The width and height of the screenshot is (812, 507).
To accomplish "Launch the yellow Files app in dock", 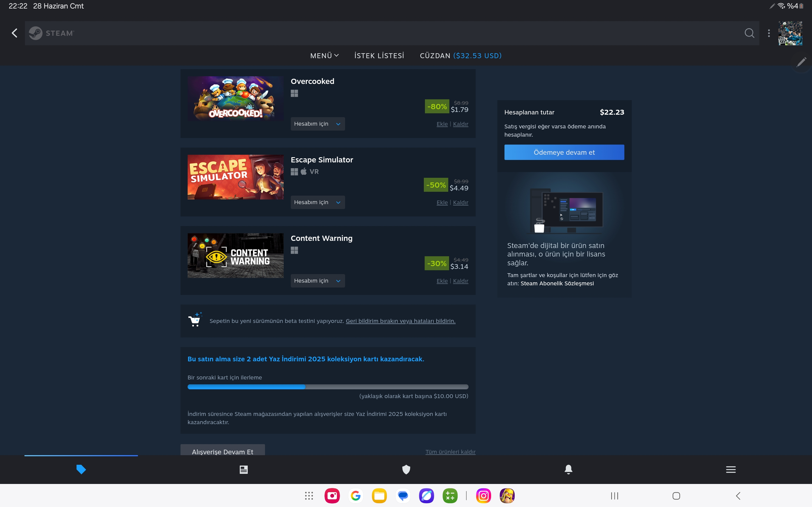I will point(379,495).
